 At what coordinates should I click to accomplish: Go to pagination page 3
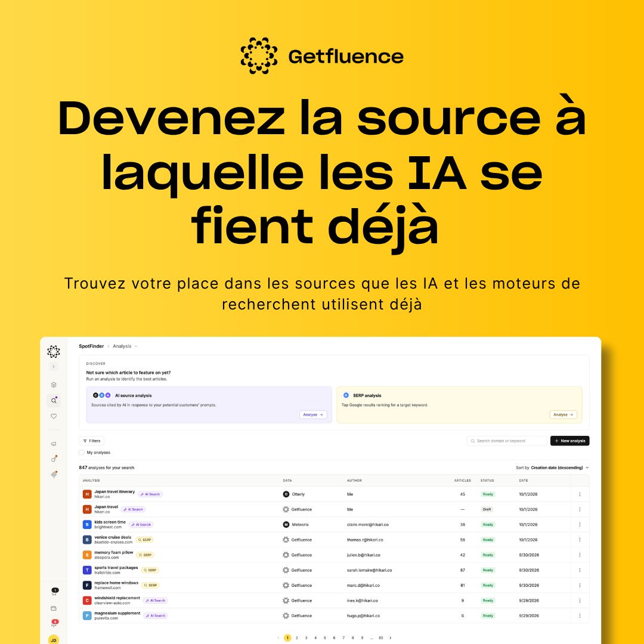(x=306, y=638)
